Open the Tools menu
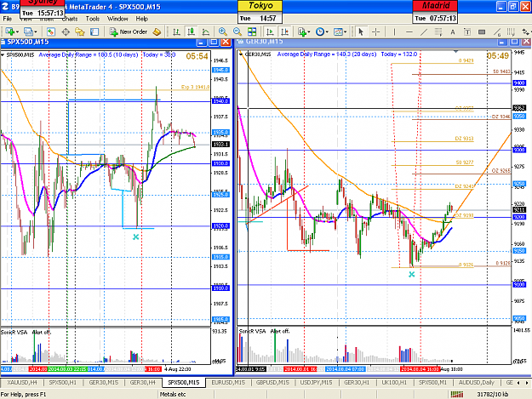532x399 pixels. (x=92, y=19)
